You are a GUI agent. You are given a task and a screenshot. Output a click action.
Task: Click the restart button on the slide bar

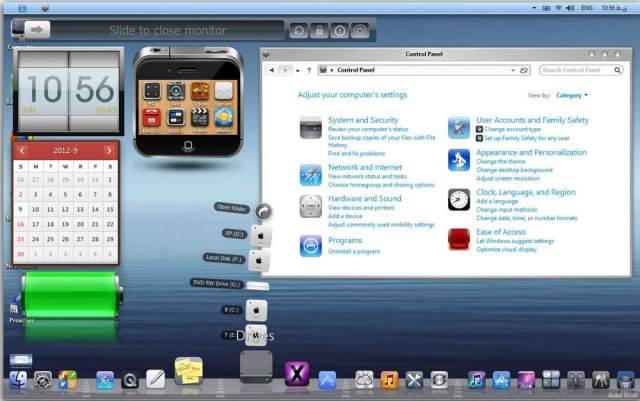pos(299,31)
